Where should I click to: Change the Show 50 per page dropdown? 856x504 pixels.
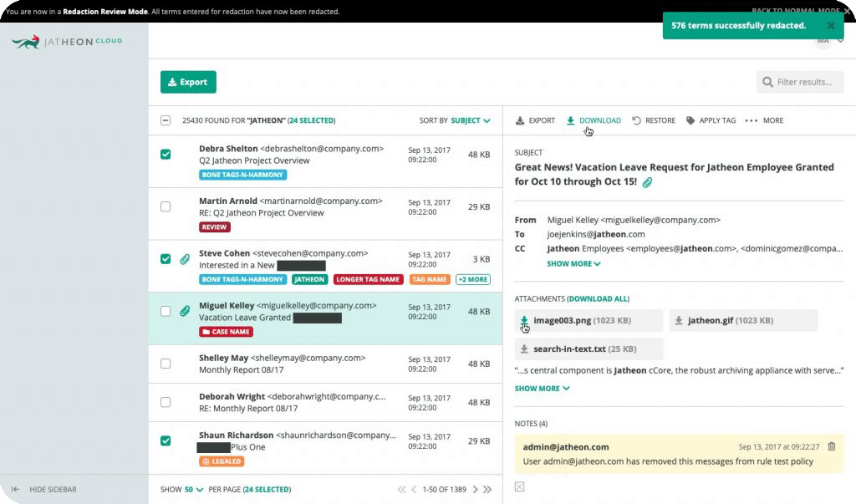pos(193,490)
